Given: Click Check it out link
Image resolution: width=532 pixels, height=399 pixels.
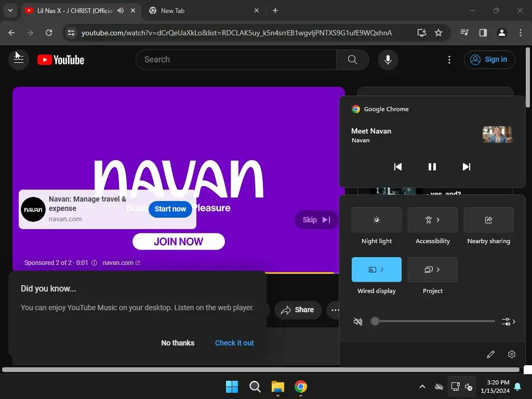Looking at the screenshot, I should click(x=234, y=343).
